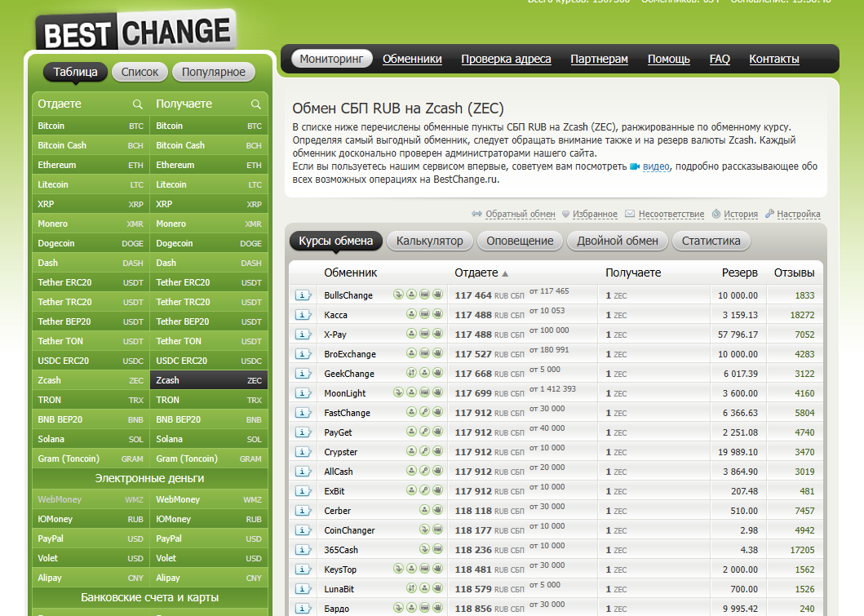Viewport: 864px width, 616px height.
Task: Open info icon for KeysTop row
Action: point(303,569)
